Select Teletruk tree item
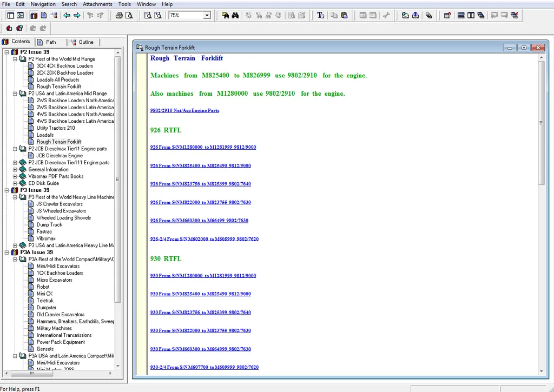554x392 pixels. tap(45, 301)
